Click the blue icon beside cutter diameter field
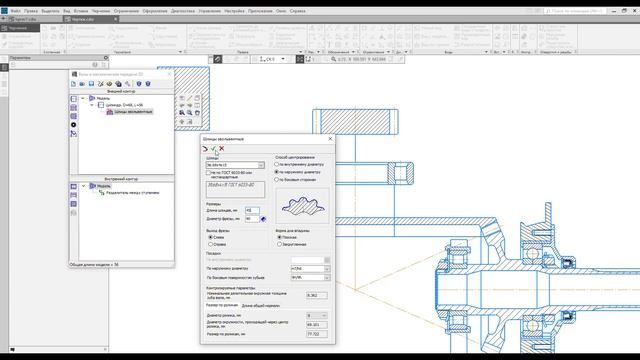 (263, 219)
